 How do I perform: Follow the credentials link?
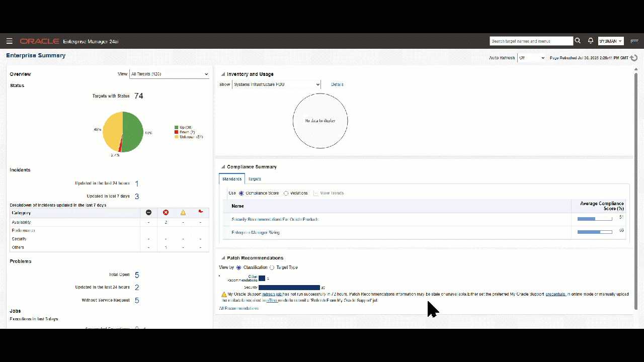pyautogui.click(x=556, y=294)
